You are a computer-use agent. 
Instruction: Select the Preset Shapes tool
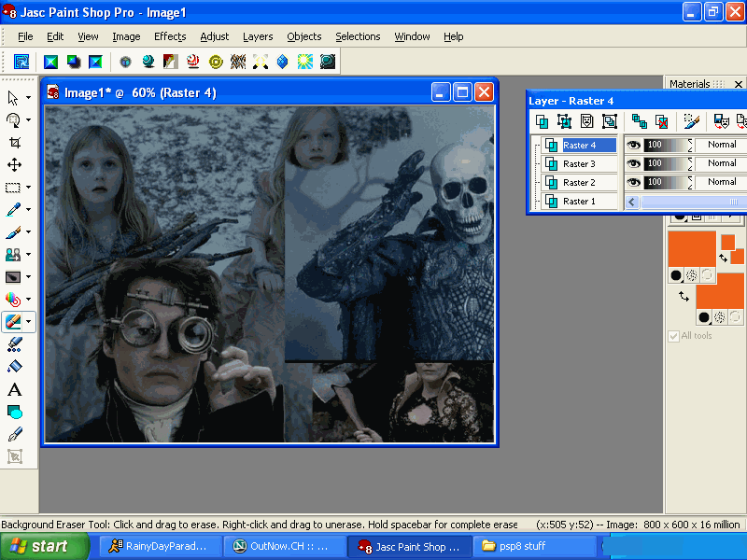tap(15, 412)
